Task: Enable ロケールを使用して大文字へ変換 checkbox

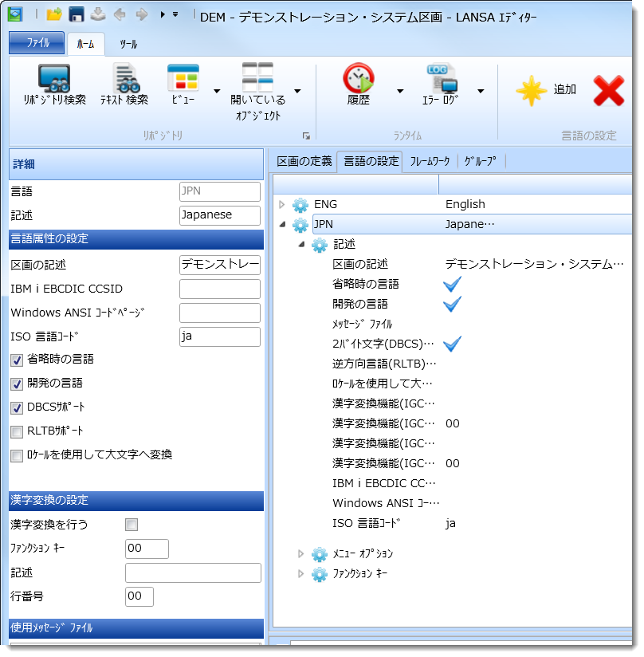Action: pos(17,455)
